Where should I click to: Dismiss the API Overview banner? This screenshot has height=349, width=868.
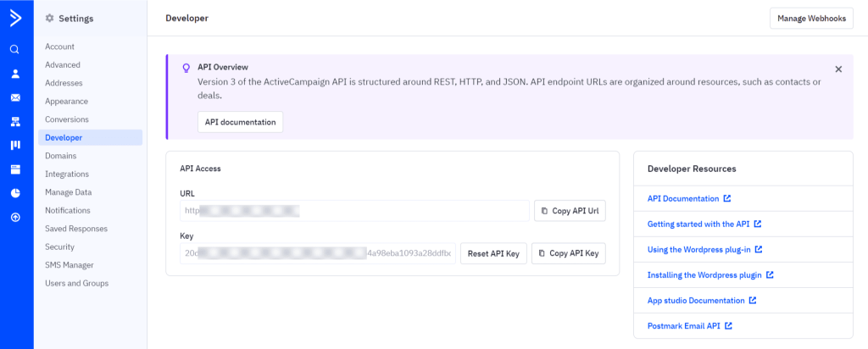(838, 69)
